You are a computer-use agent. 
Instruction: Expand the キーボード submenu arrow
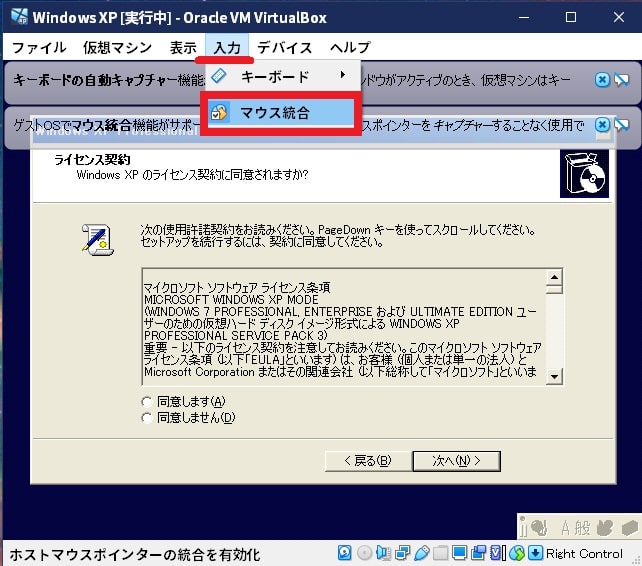point(343,75)
